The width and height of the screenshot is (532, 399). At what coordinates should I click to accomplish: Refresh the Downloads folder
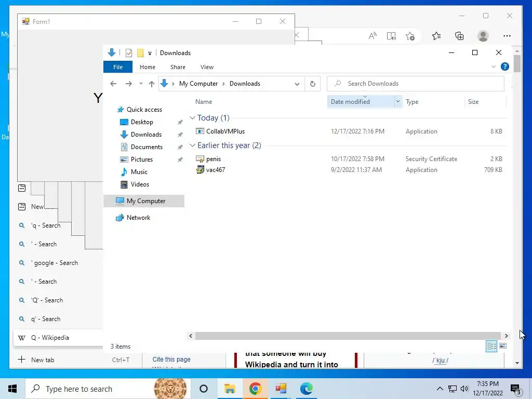(312, 84)
